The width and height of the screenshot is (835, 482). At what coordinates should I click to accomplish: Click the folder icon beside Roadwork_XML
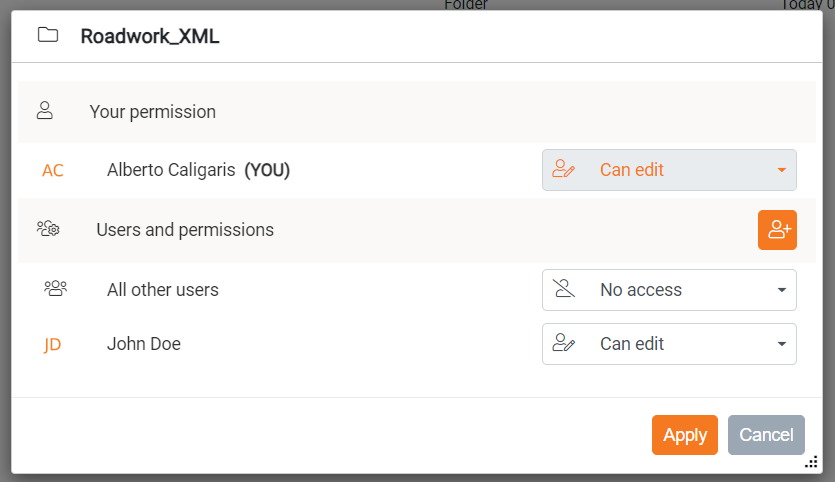[x=47, y=36]
